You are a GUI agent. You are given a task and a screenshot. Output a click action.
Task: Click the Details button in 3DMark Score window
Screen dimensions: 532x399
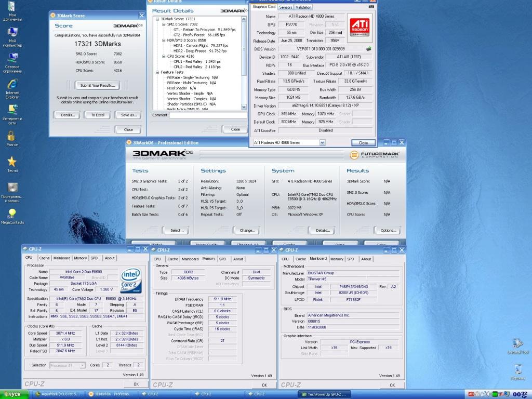pyautogui.click(x=68, y=115)
